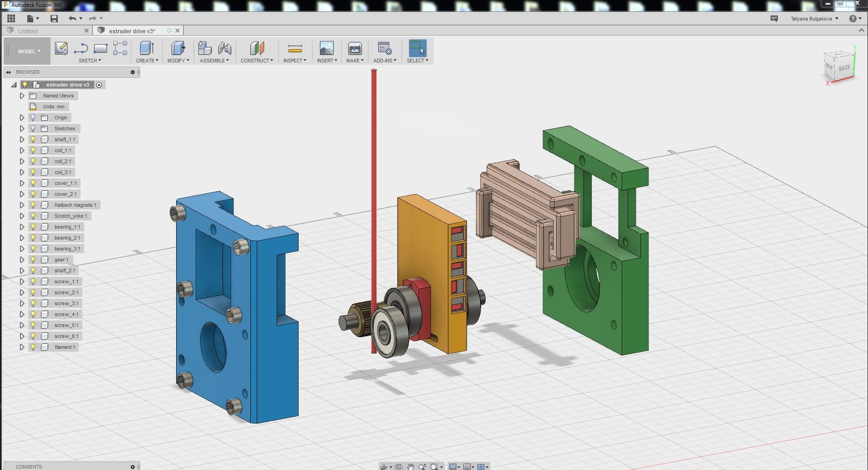This screenshot has height=470, width=868.
Task: Open the Inspect measure icon
Action: coord(294,48)
